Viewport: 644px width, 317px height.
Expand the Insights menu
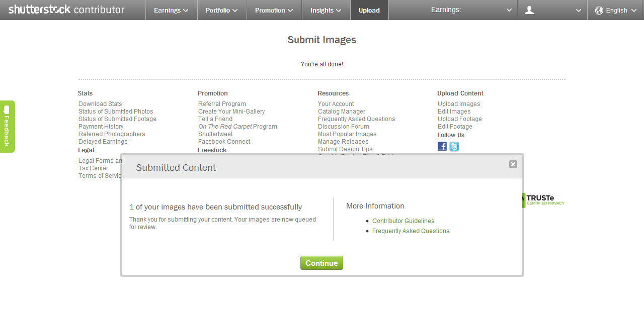(x=326, y=10)
